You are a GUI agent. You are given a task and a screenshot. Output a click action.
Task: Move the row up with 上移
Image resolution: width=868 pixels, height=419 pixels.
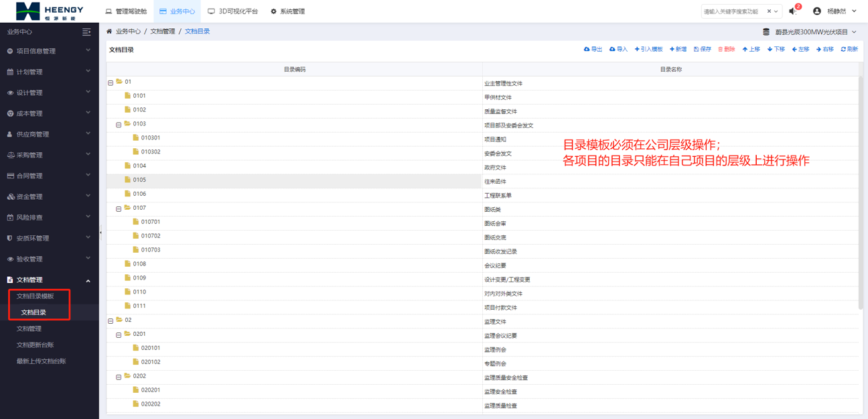pos(751,50)
